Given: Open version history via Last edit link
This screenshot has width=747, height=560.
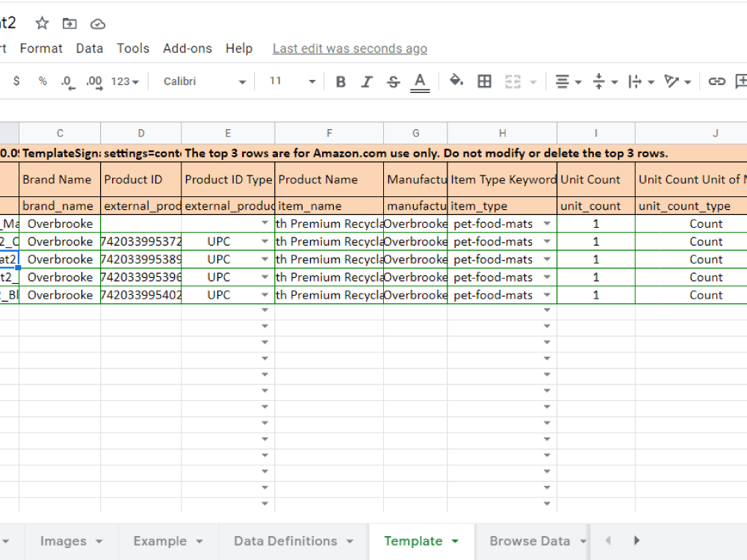Looking at the screenshot, I should 350,48.
